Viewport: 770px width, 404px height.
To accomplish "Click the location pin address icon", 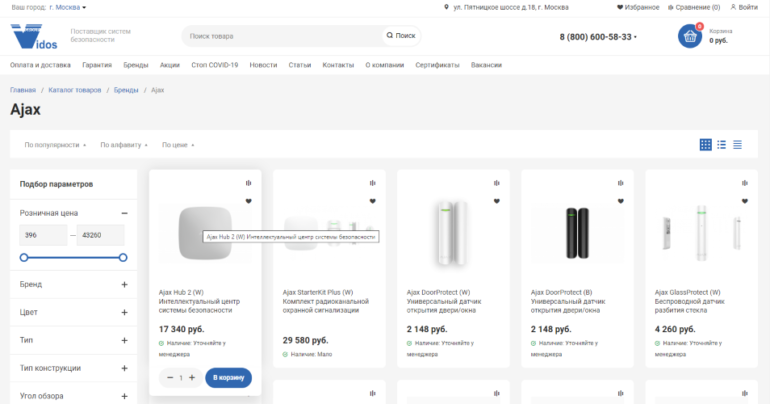I will [446, 7].
